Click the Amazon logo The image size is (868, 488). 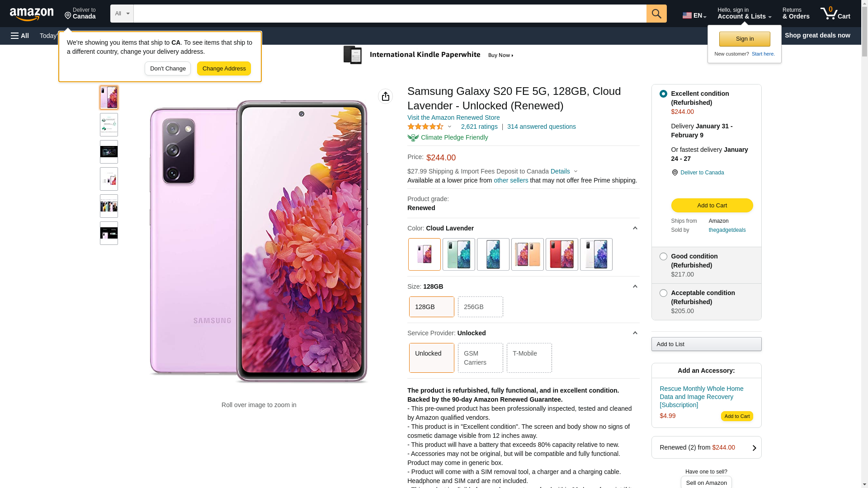tap(32, 14)
